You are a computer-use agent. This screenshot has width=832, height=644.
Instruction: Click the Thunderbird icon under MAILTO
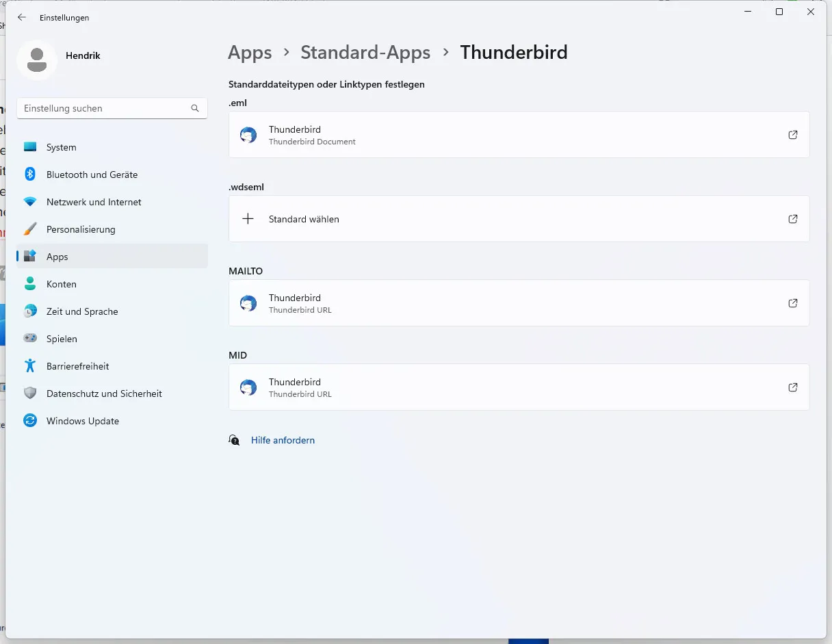248,303
